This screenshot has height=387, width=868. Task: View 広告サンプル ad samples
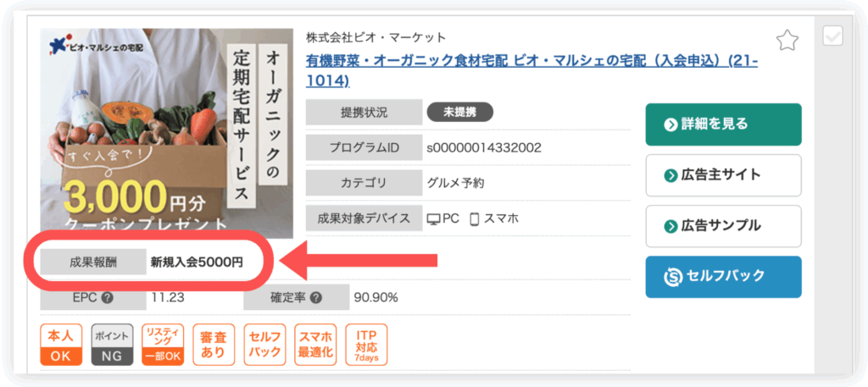coord(723,226)
